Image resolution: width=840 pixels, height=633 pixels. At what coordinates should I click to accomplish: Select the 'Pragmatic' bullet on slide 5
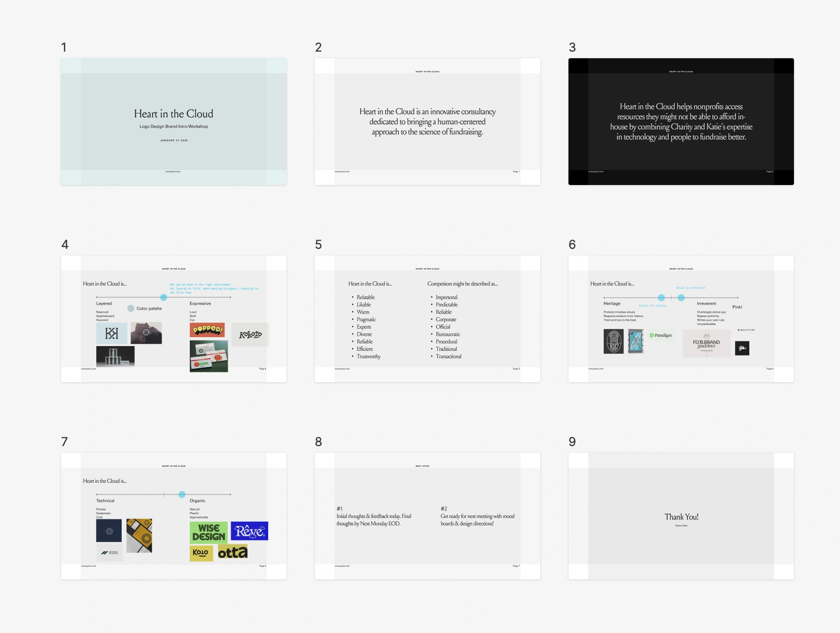366,319
